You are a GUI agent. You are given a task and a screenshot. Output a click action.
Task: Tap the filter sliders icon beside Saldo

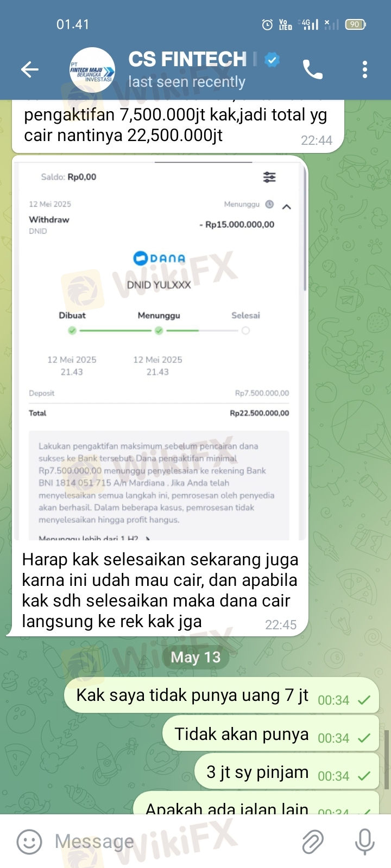point(269,177)
